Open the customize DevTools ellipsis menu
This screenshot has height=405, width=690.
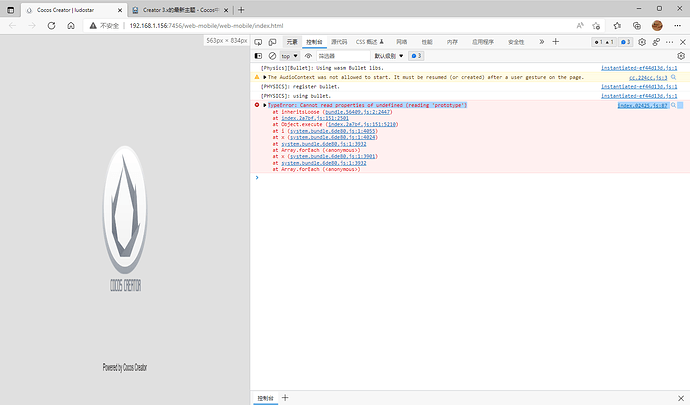point(669,42)
